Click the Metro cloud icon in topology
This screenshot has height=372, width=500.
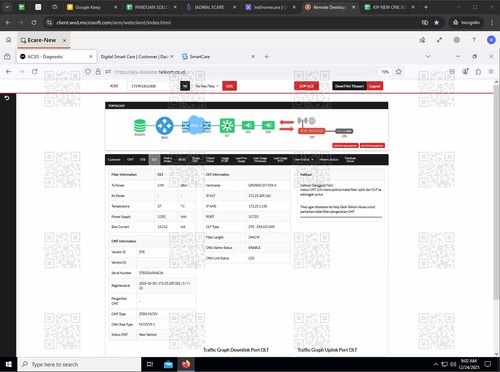click(195, 125)
